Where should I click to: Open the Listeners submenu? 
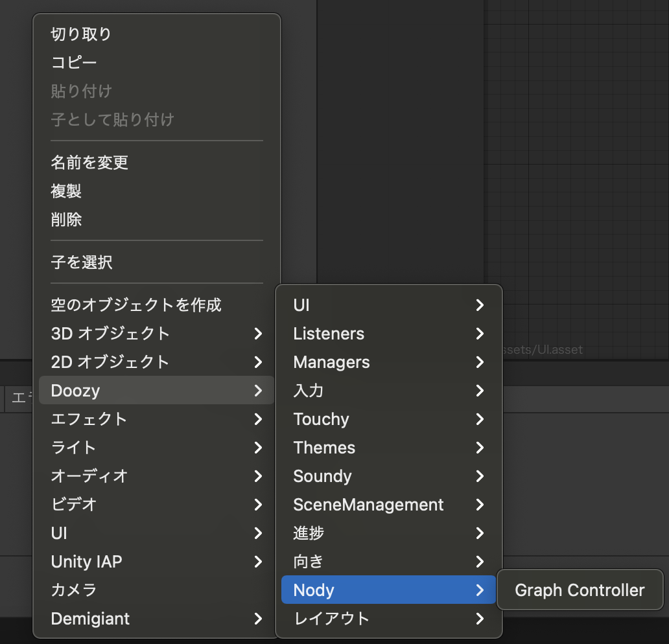tap(389, 334)
